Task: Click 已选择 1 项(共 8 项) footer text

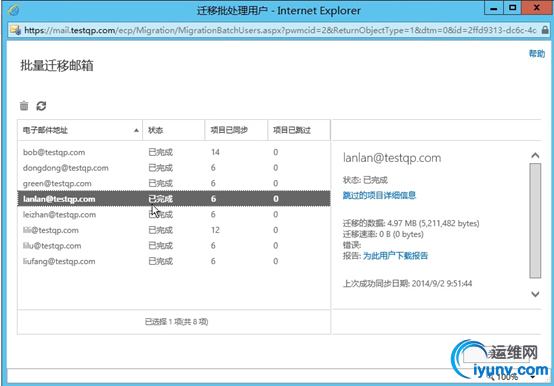Action: tap(176, 322)
